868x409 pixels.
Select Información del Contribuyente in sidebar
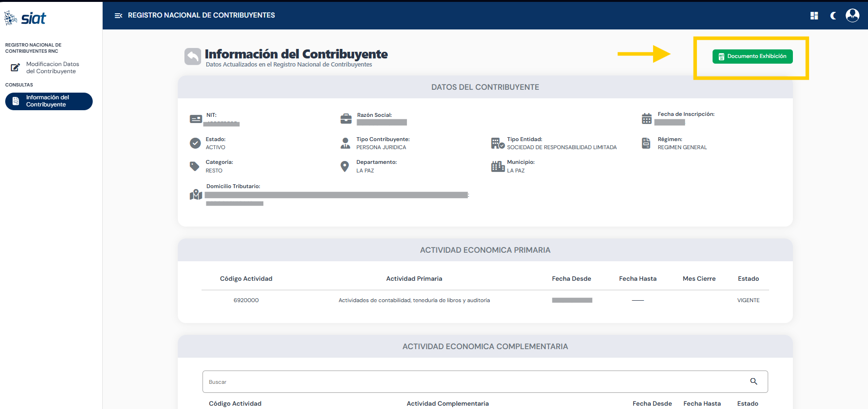[x=48, y=101]
